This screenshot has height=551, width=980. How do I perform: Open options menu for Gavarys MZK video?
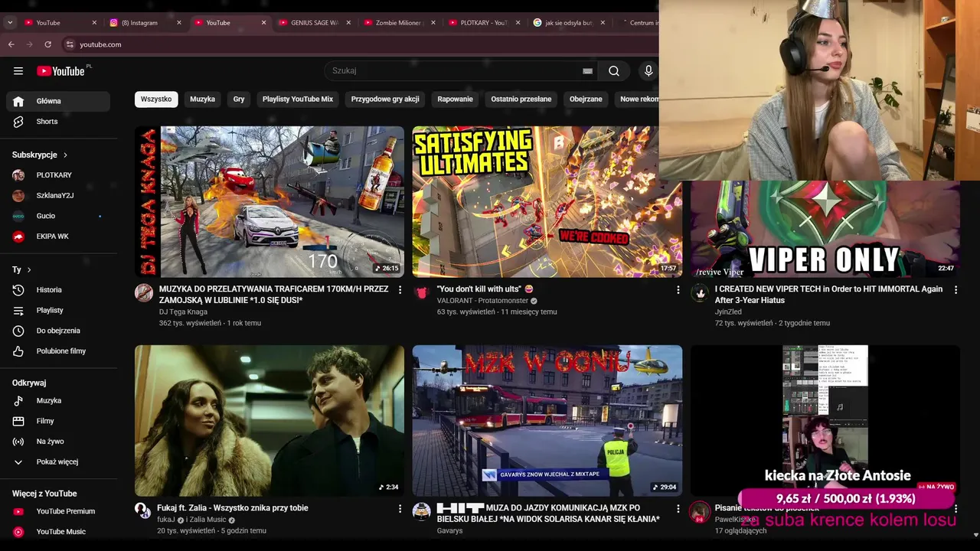[x=678, y=508]
